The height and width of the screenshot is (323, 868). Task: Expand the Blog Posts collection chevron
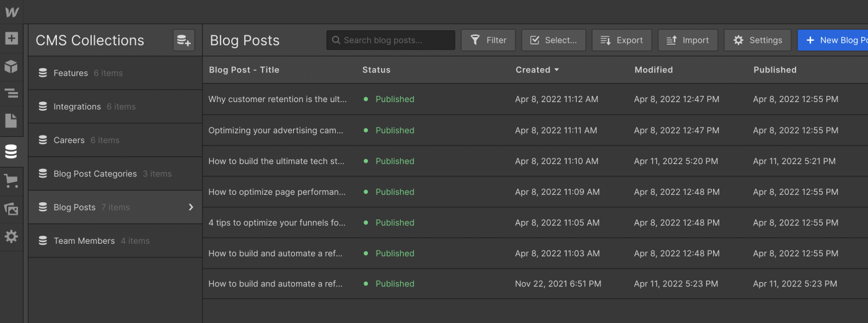191,207
